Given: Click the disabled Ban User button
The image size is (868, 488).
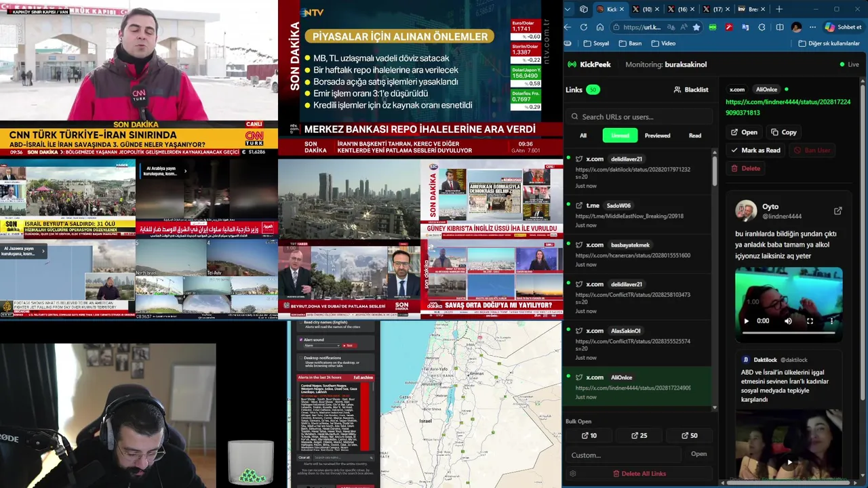Looking at the screenshot, I should click(812, 150).
